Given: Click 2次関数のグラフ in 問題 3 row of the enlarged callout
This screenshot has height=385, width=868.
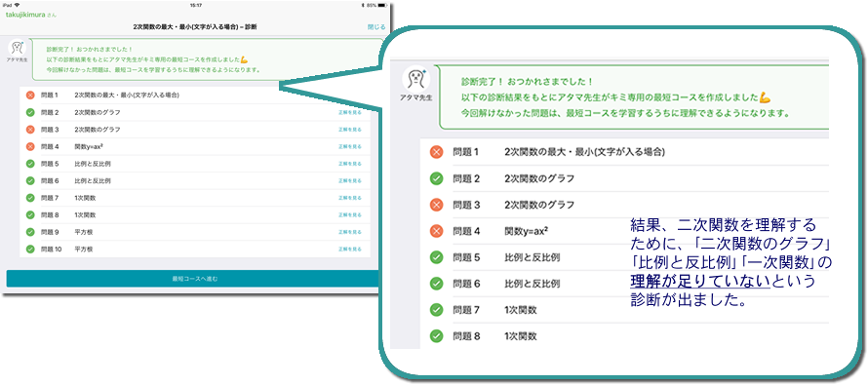Looking at the screenshot, I should click(x=539, y=205).
